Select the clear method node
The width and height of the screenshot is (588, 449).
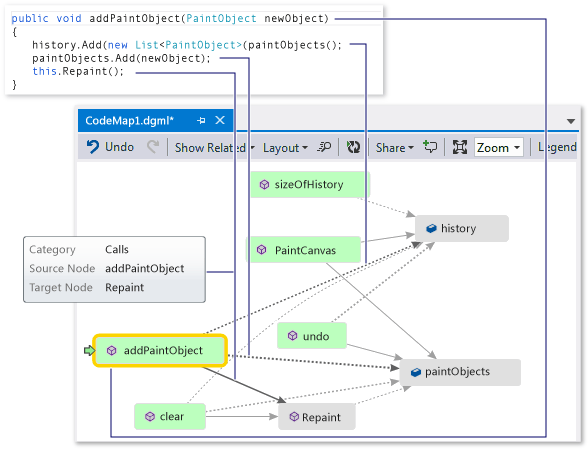170,416
